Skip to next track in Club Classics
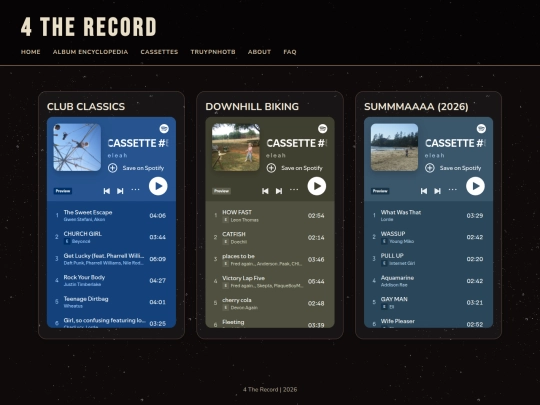The width and height of the screenshot is (540, 405). tap(120, 191)
